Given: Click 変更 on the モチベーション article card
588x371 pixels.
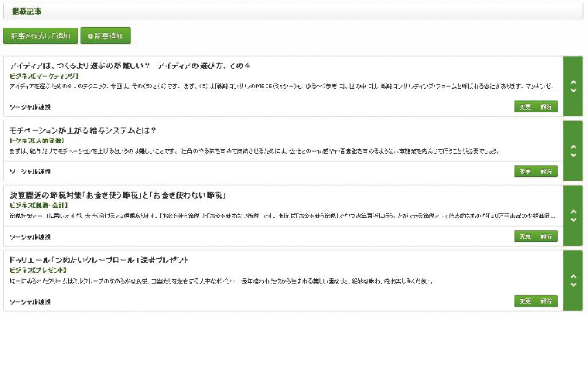Looking at the screenshot, I should [525, 172].
